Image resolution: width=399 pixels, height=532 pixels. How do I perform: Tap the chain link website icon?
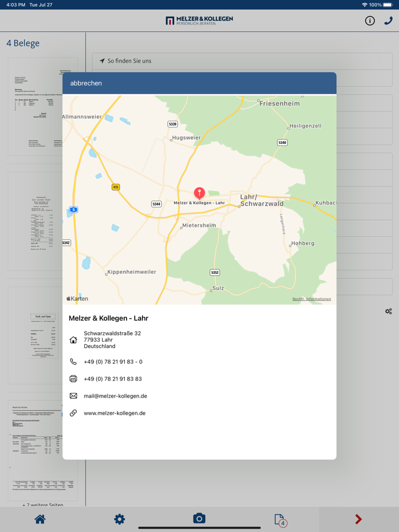[x=74, y=413]
